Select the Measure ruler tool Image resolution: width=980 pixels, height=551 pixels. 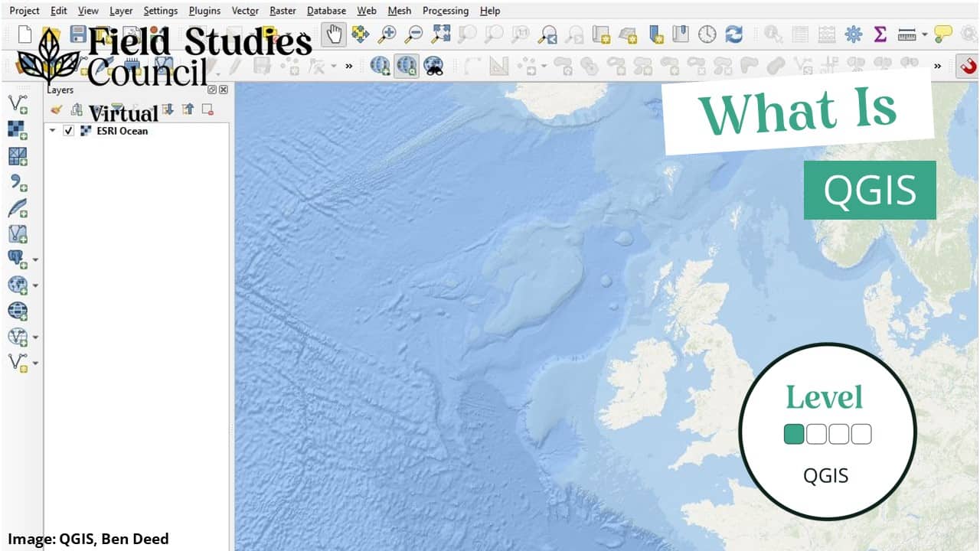click(x=907, y=34)
